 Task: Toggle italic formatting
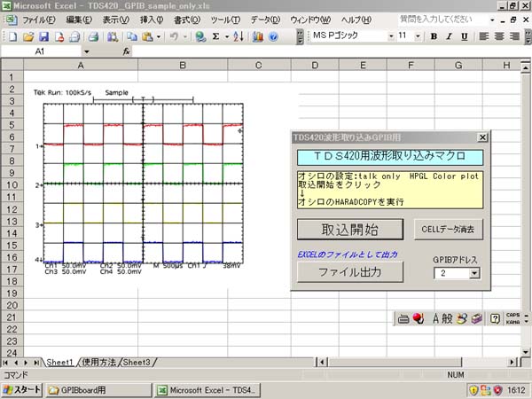[450, 36]
